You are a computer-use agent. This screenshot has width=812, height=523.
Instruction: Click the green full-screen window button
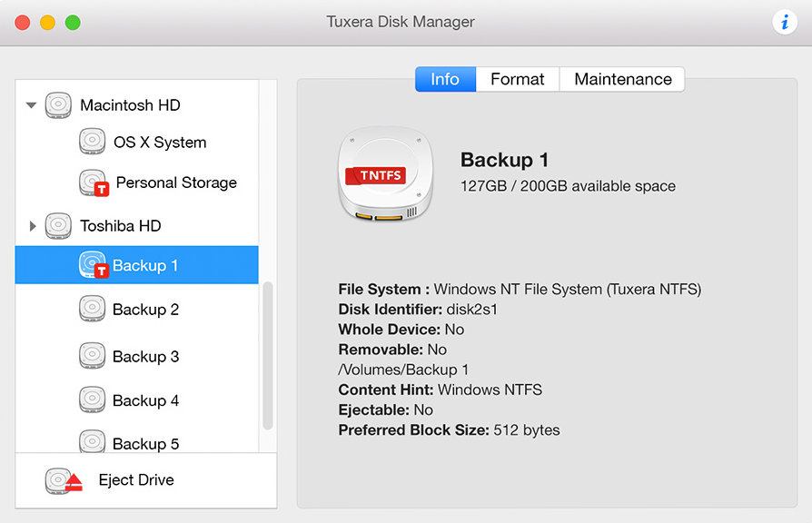click(x=73, y=23)
